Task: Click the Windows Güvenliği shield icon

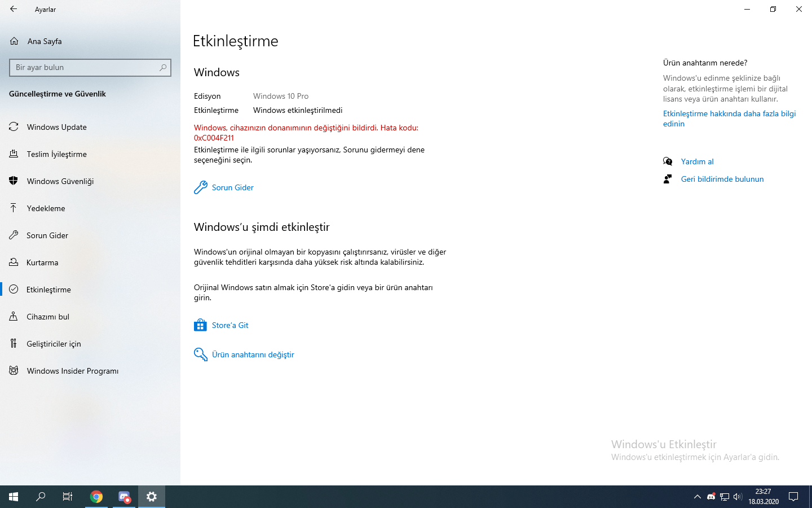Action: click(x=14, y=181)
